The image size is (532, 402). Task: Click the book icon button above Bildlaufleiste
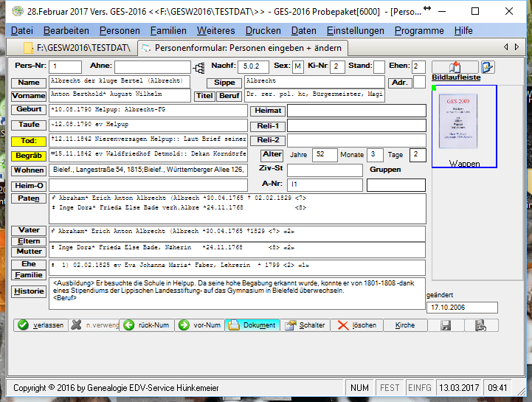click(454, 67)
